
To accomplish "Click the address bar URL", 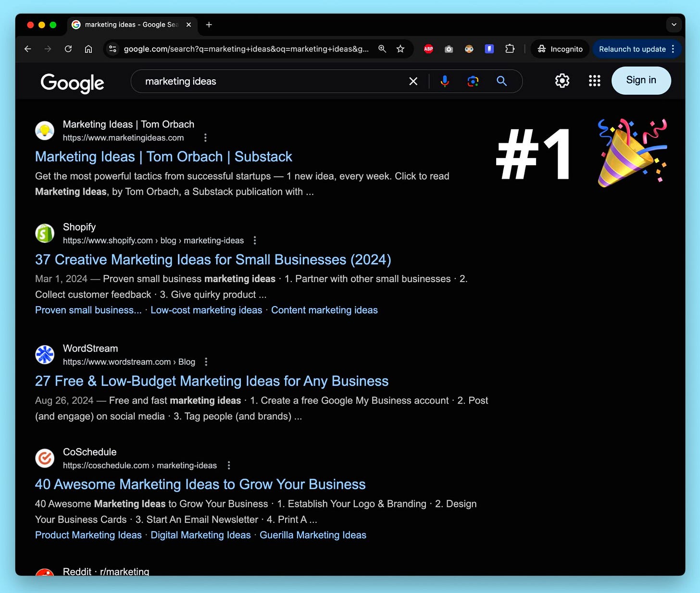I will pos(246,49).
